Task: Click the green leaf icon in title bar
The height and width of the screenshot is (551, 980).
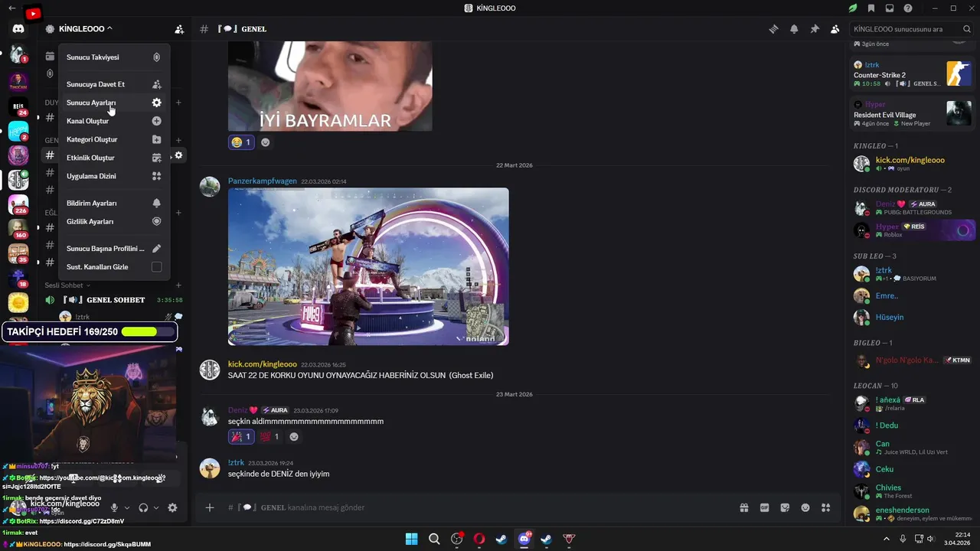Action: [x=853, y=8]
